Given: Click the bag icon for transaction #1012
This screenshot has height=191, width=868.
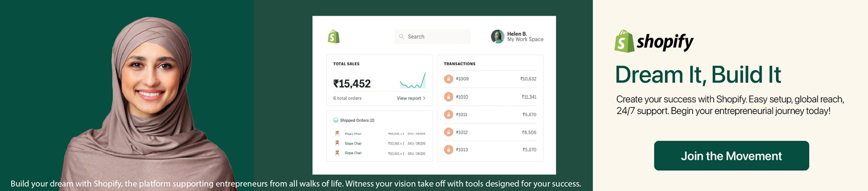Looking at the screenshot, I should point(448,132).
